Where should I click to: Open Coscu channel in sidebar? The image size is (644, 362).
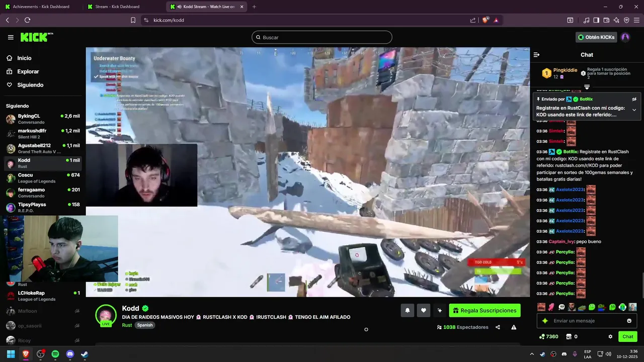43,178
